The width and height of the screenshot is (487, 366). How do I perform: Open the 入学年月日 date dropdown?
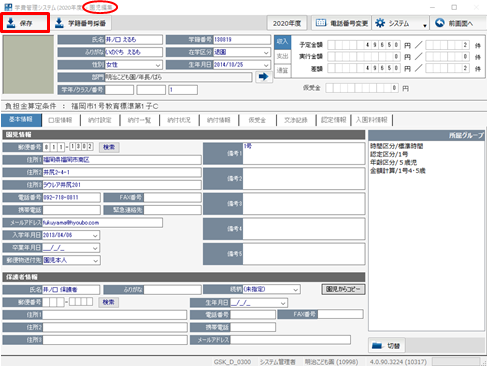pos(95,235)
